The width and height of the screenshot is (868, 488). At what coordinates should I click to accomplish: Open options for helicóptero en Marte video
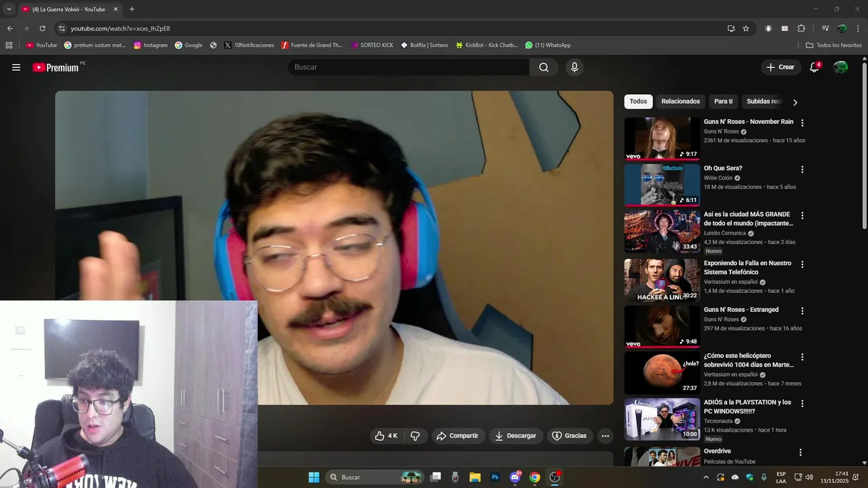(x=802, y=357)
